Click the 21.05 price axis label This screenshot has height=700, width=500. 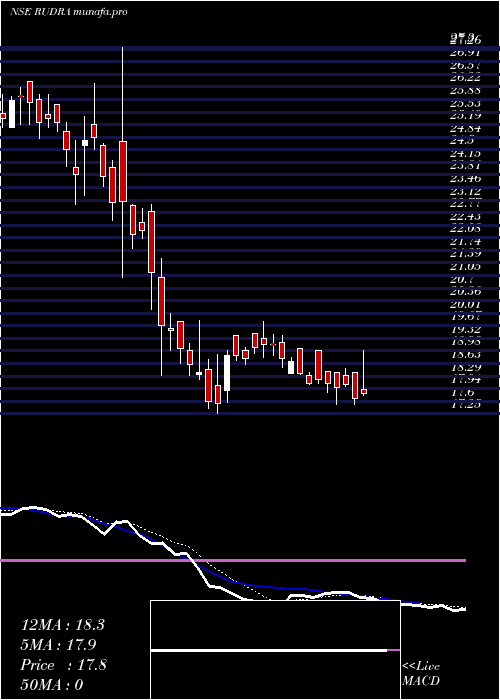465,267
